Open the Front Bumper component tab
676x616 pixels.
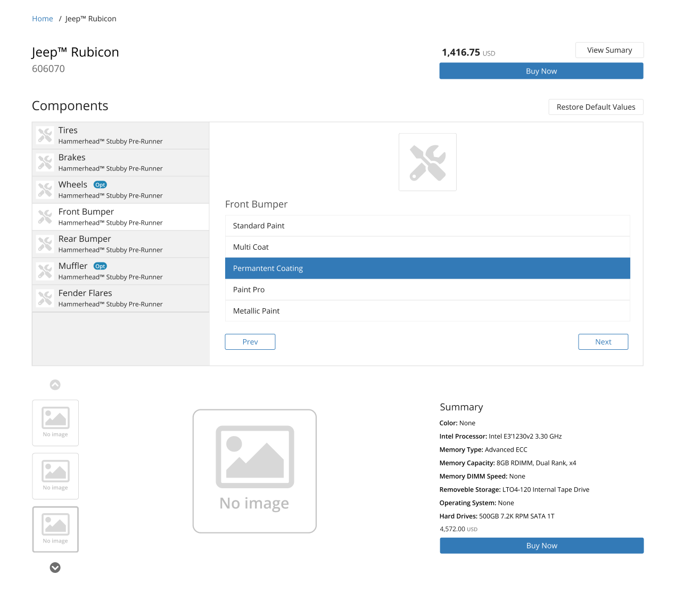coord(121,217)
